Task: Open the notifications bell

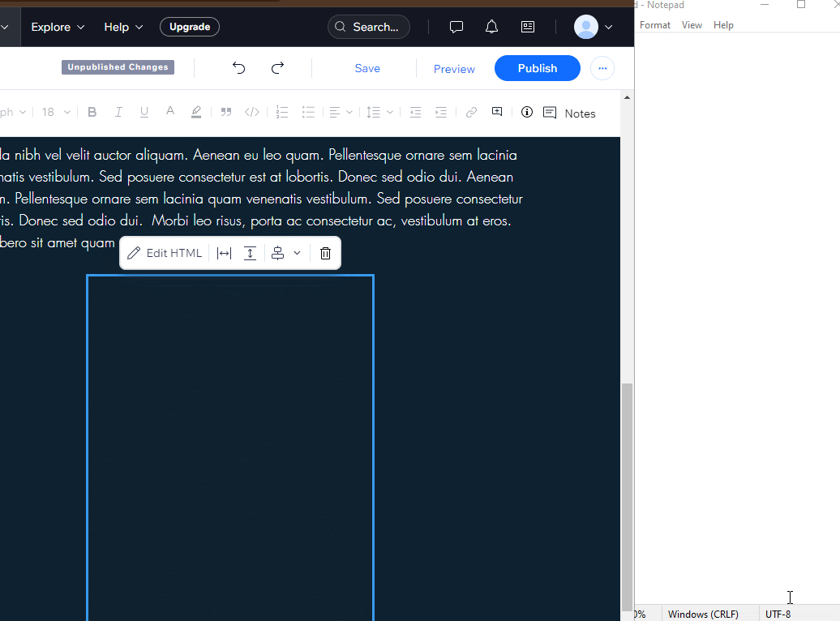Action: (491, 27)
